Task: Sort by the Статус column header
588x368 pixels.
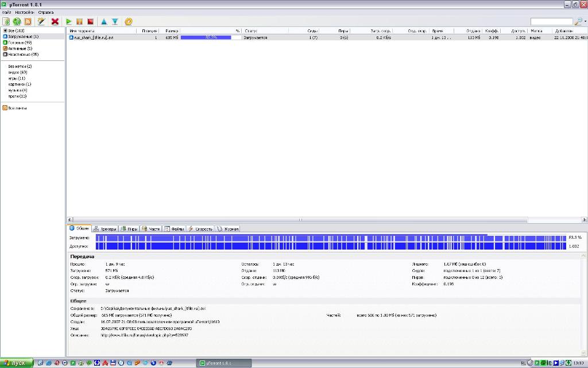Action: tap(265, 31)
